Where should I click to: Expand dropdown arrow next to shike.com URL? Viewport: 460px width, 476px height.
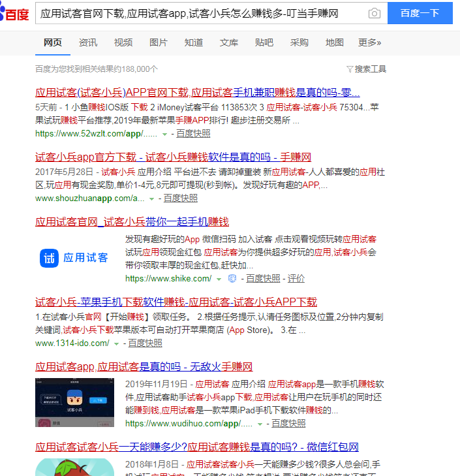click(x=219, y=279)
